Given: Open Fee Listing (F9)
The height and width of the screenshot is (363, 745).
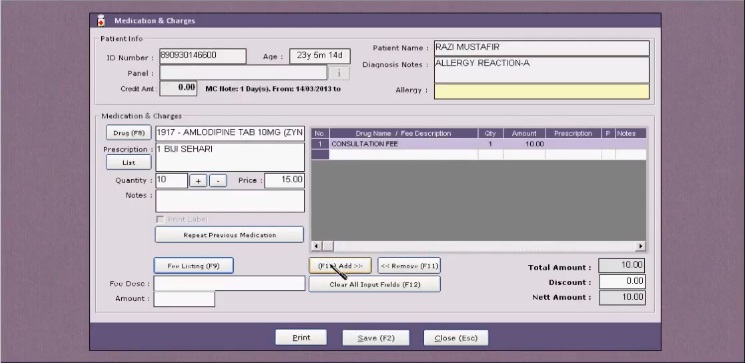Looking at the screenshot, I should [x=193, y=266].
